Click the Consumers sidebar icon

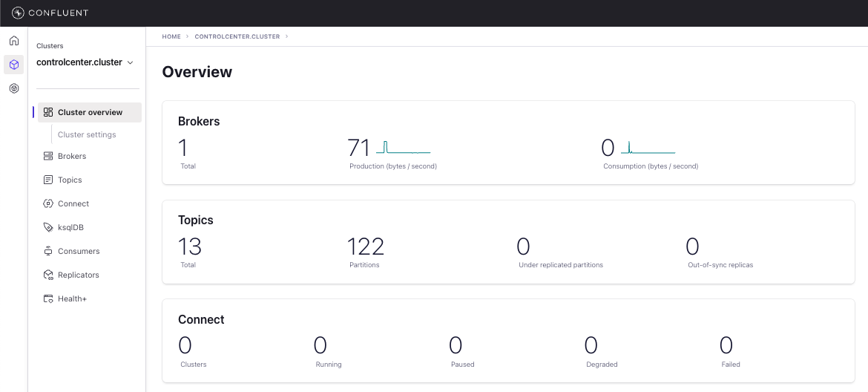point(48,251)
